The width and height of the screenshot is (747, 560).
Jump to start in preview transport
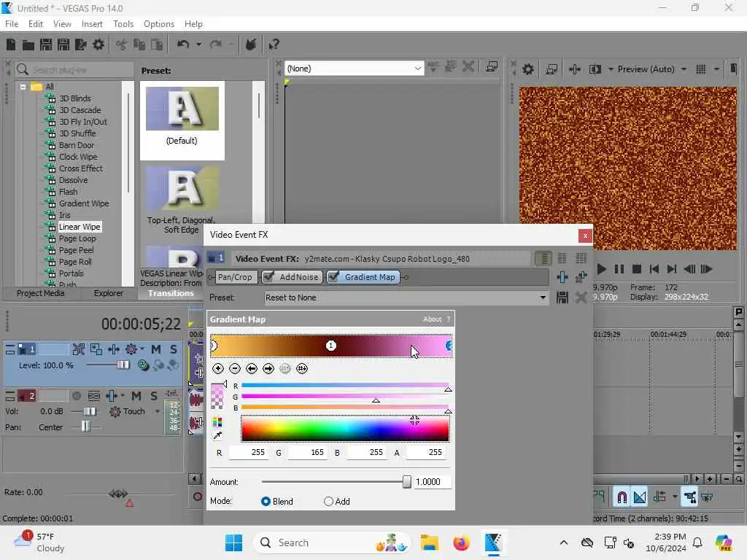pos(654,269)
